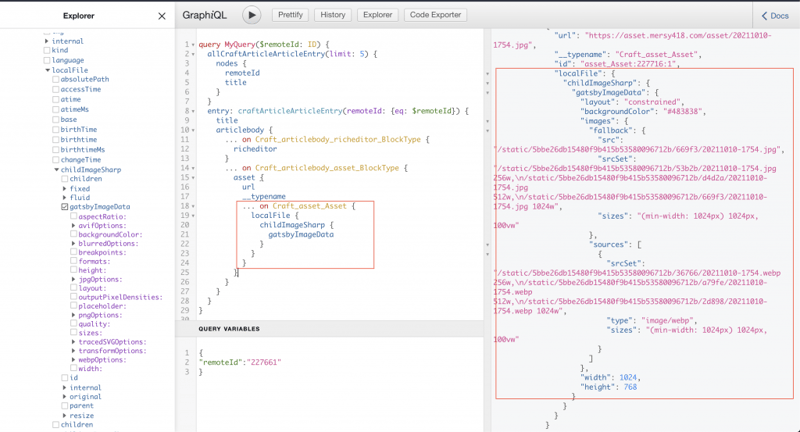
Task: Open the Code Exporter
Action: (435, 15)
